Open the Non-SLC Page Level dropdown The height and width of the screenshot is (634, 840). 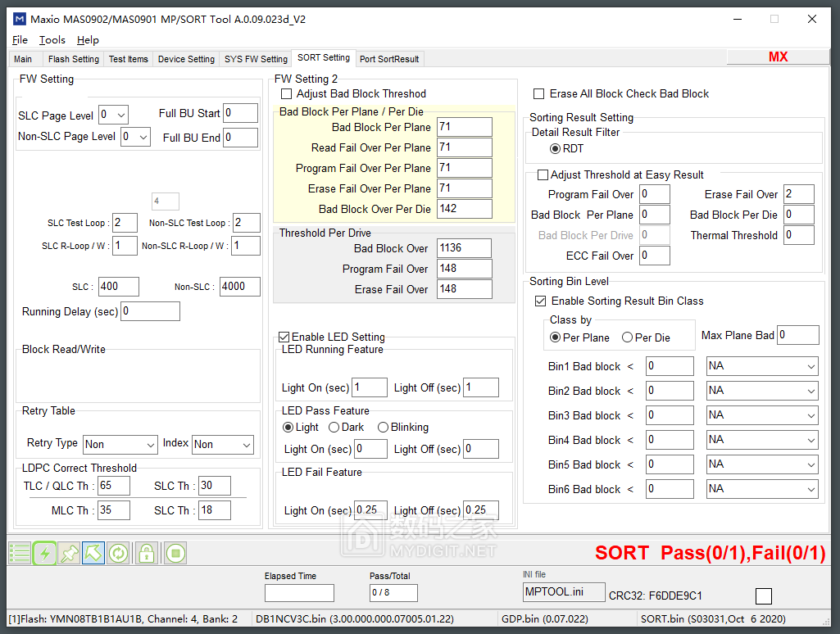click(x=135, y=137)
